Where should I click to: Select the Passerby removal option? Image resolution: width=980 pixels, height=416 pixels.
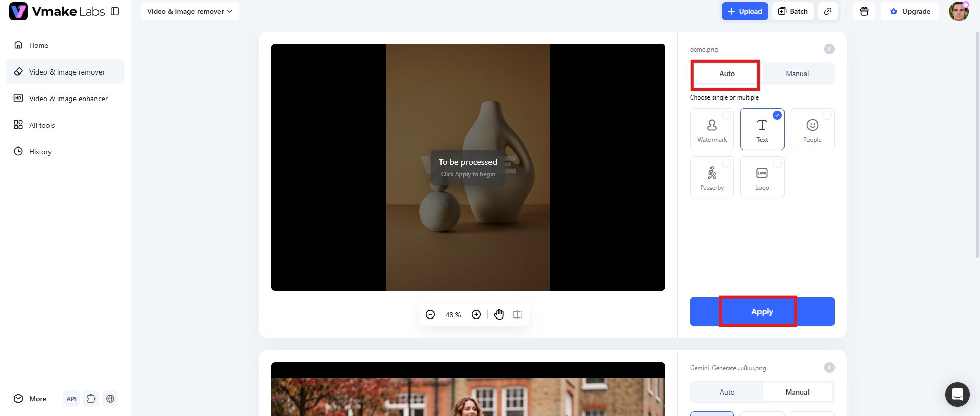712,177
